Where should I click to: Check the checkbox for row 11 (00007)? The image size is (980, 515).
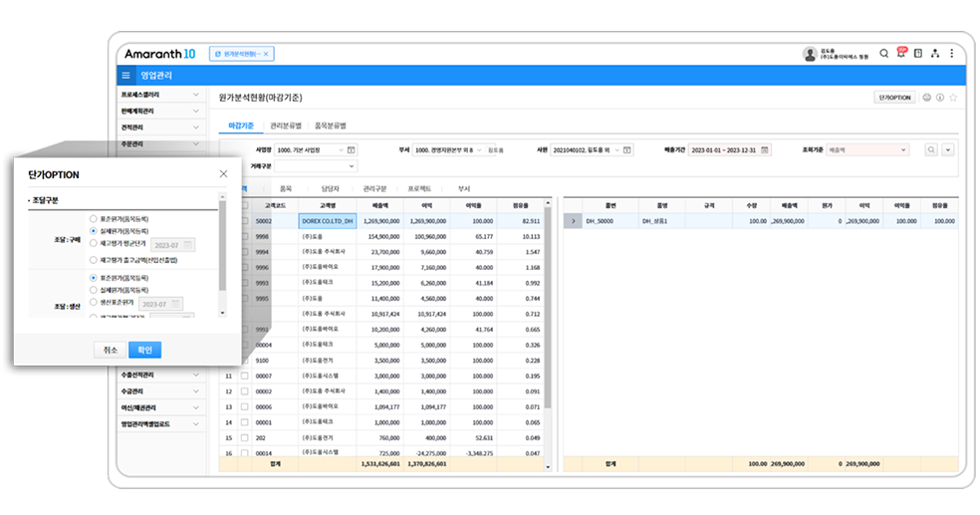point(244,376)
